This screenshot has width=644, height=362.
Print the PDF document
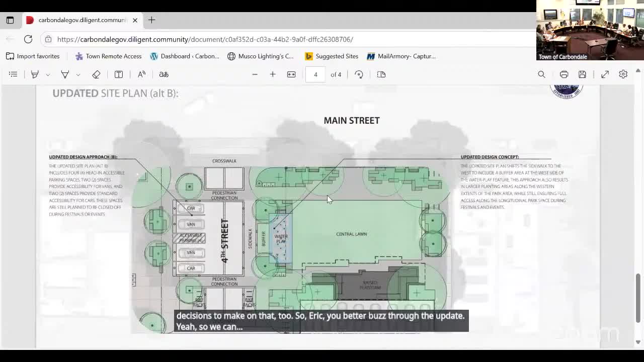(564, 74)
